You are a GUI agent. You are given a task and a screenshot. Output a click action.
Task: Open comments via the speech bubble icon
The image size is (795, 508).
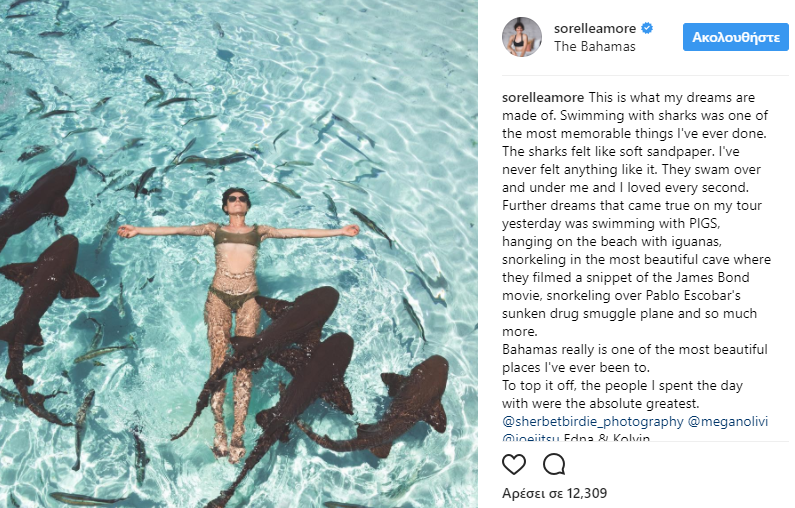pos(554,464)
